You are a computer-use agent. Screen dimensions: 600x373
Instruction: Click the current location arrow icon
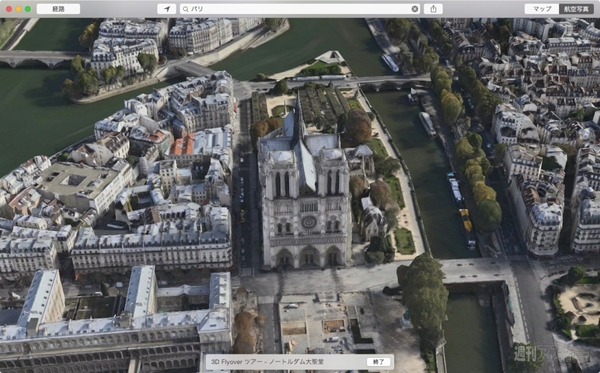coord(166,9)
